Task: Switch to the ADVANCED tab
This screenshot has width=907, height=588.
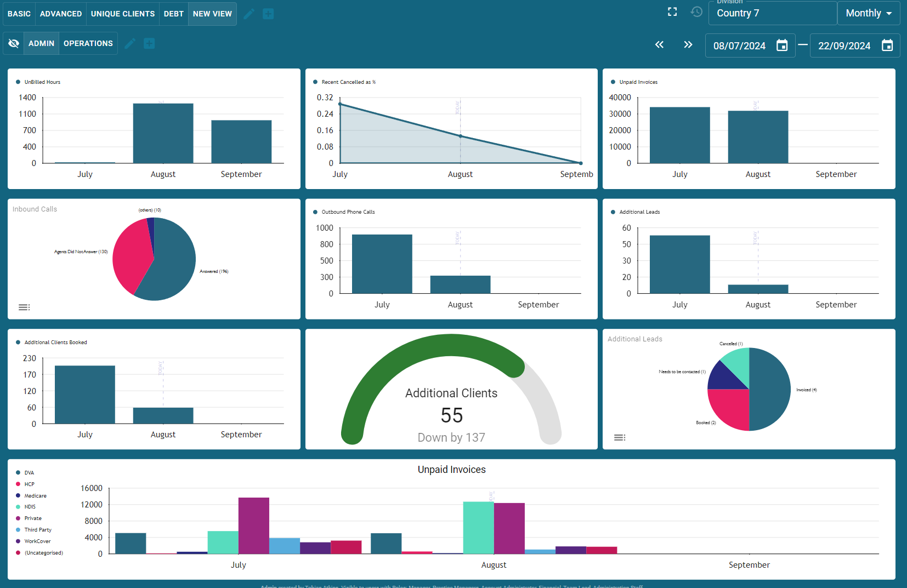Action: click(x=61, y=14)
